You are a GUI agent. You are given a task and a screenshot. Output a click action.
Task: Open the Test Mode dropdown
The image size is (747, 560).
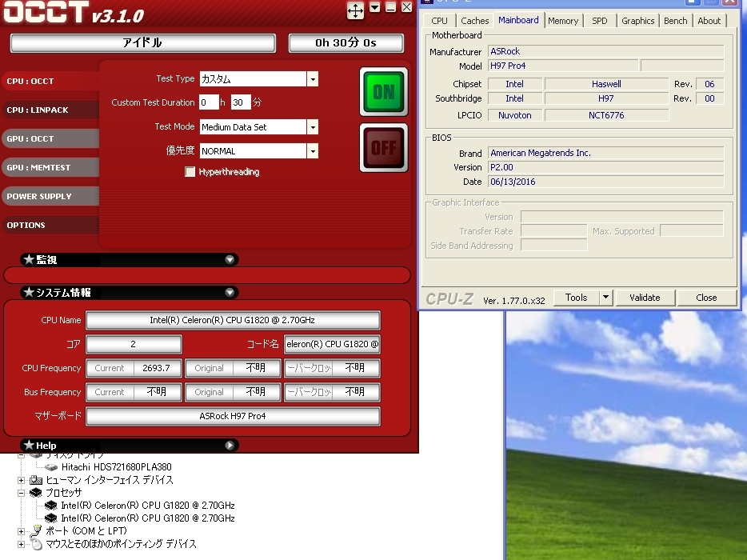[313, 126]
